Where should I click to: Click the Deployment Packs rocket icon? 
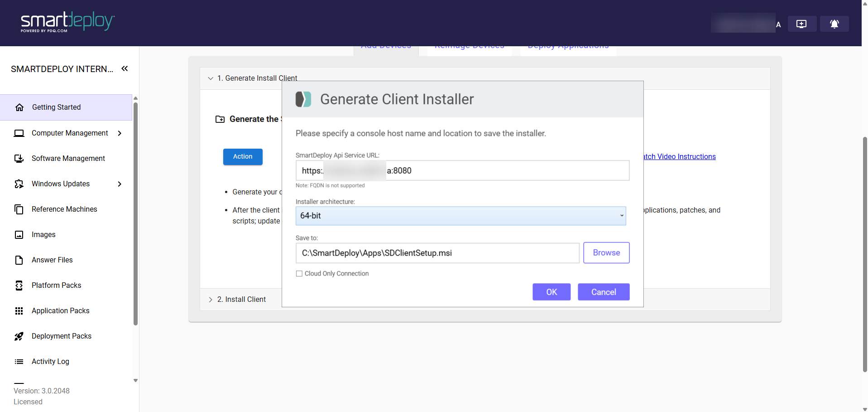click(x=19, y=336)
